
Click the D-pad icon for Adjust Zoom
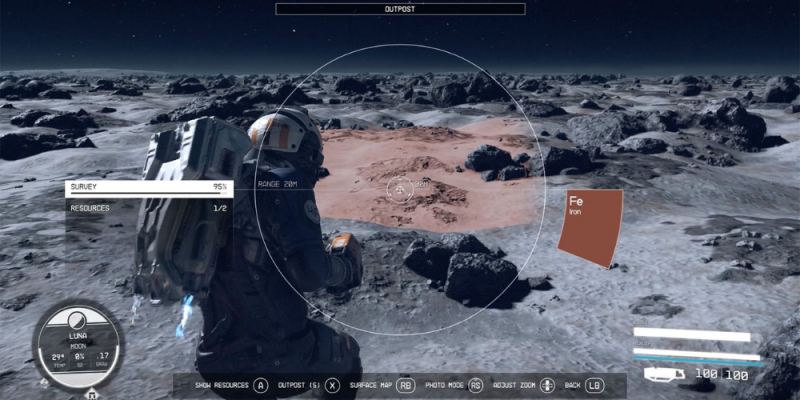(x=547, y=385)
